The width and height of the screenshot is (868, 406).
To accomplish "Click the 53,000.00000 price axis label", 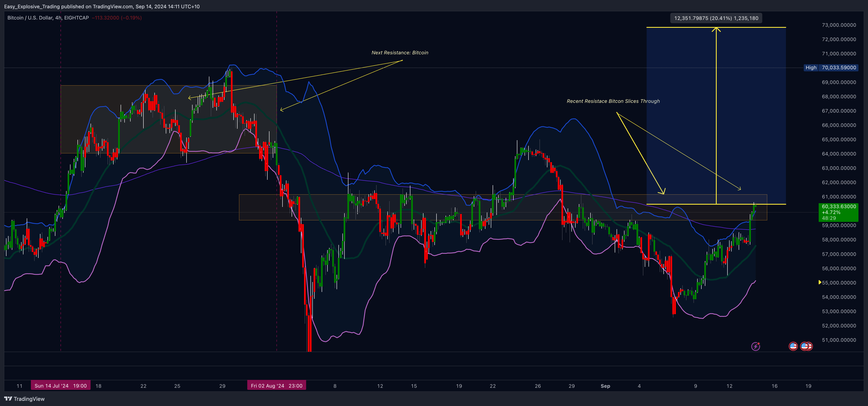I will (839, 312).
